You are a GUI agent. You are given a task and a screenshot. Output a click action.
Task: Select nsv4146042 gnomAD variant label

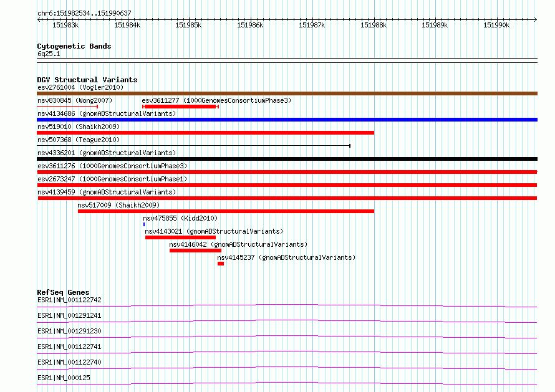click(238, 244)
